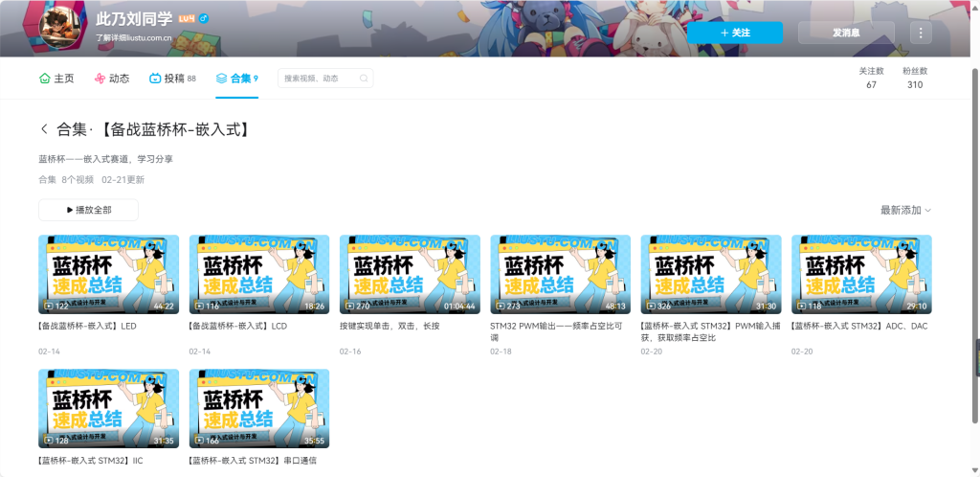The width and height of the screenshot is (980, 477).
Task: Open the 串口通信 video thumbnail
Action: (x=259, y=409)
